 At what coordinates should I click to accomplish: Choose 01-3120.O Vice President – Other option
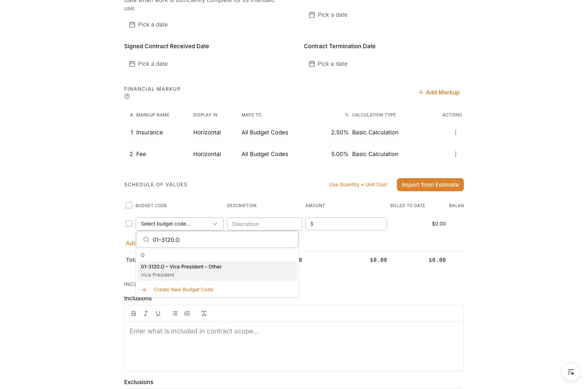click(x=217, y=271)
